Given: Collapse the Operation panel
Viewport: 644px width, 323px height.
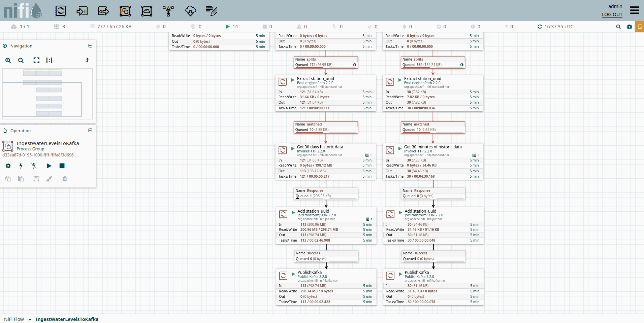Looking at the screenshot, I should 90,131.
